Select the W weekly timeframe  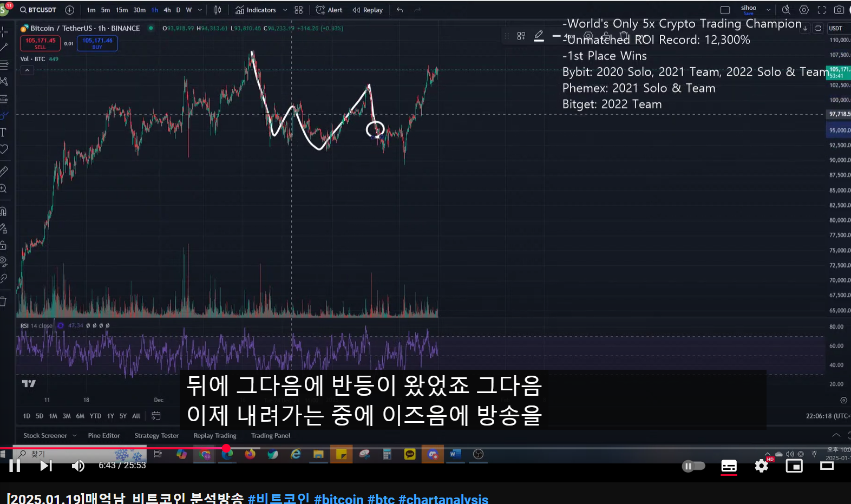pyautogui.click(x=188, y=10)
